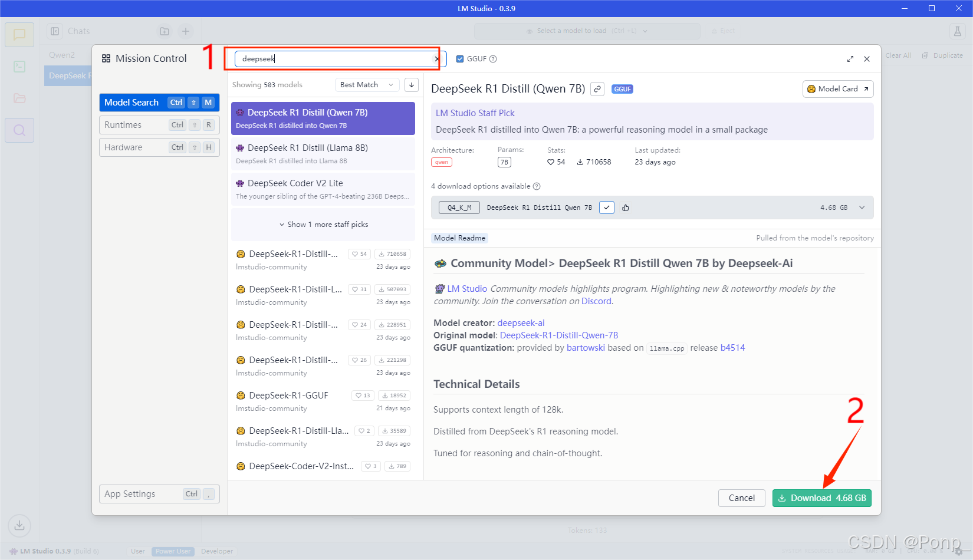Click the flask icon at top right
This screenshot has height=560, width=973.
pyautogui.click(x=958, y=31)
